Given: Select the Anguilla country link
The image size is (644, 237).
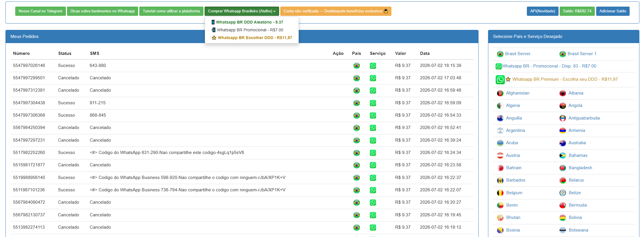Looking at the screenshot, I should [x=514, y=118].
